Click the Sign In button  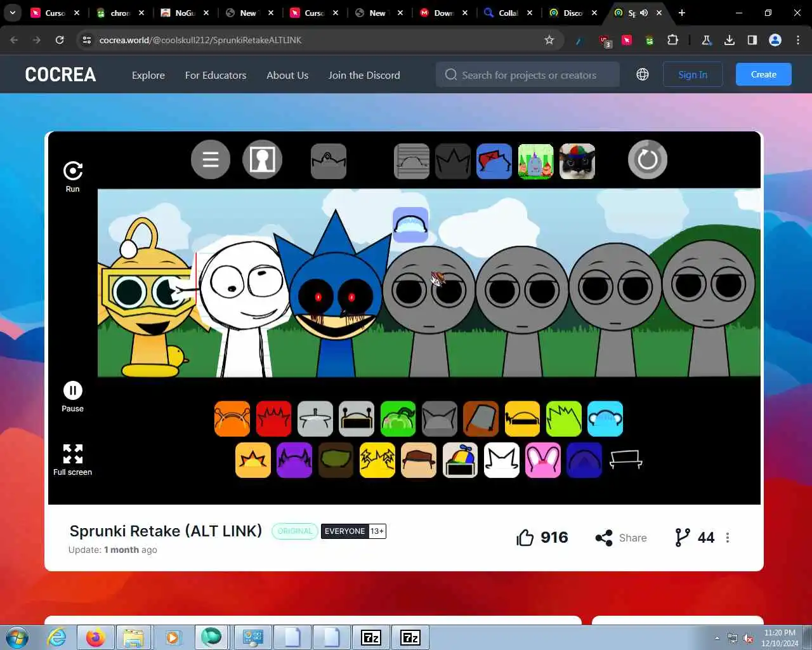point(693,74)
